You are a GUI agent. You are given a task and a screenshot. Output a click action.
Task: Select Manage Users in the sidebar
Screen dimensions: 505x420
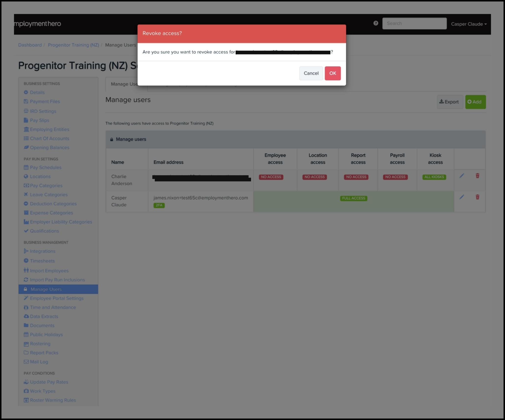(46, 289)
